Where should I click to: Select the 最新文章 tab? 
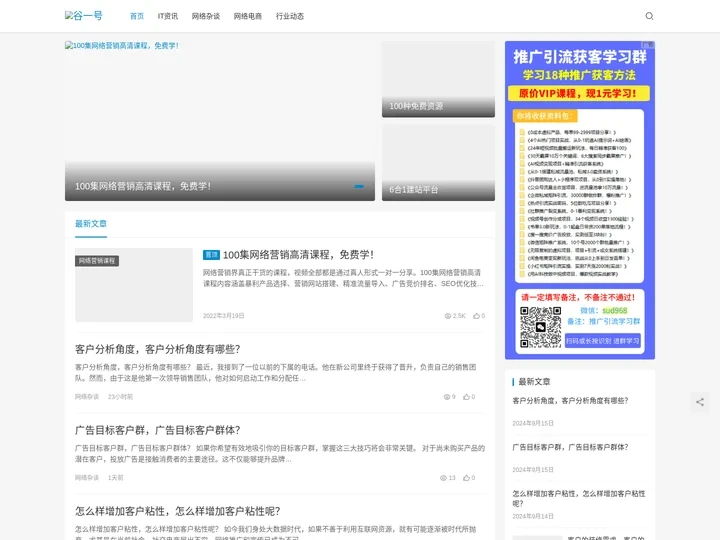point(91,224)
